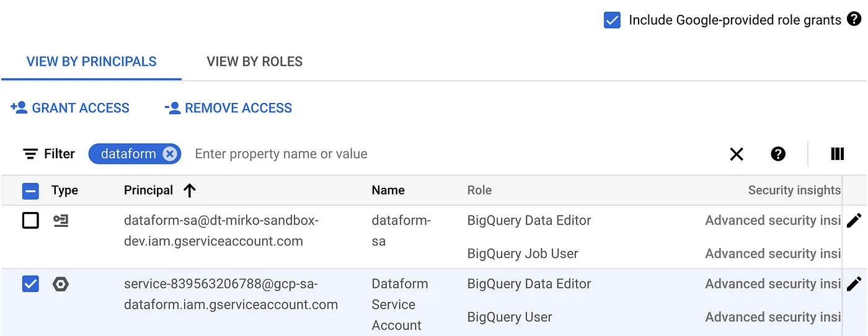The height and width of the screenshot is (336, 868).
Task: Edit principal dataform-sa with pencil icon
Action: pos(854,220)
